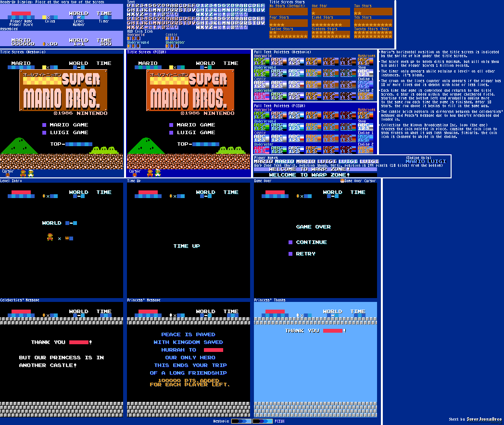Click GAME OVER text in Game Over panel

[314, 227]
